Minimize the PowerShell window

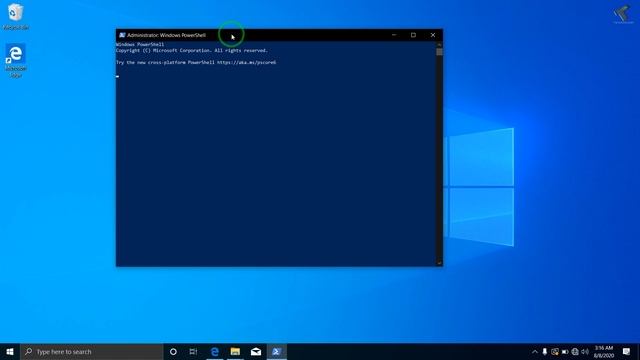(394, 35)
